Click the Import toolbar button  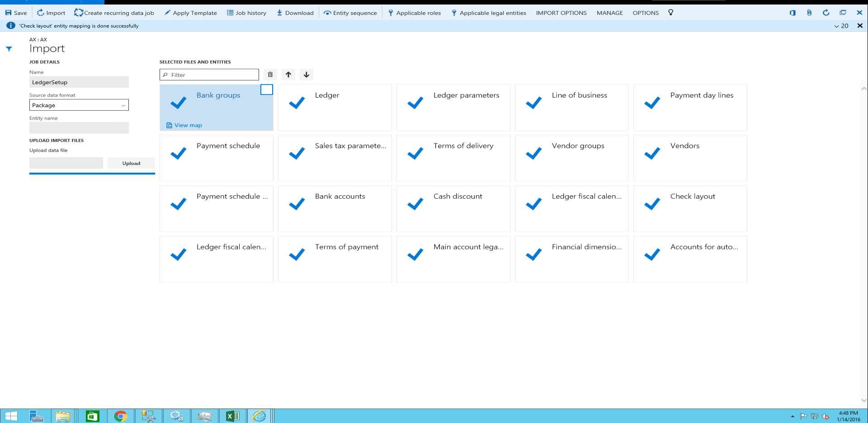coord(51,13)
